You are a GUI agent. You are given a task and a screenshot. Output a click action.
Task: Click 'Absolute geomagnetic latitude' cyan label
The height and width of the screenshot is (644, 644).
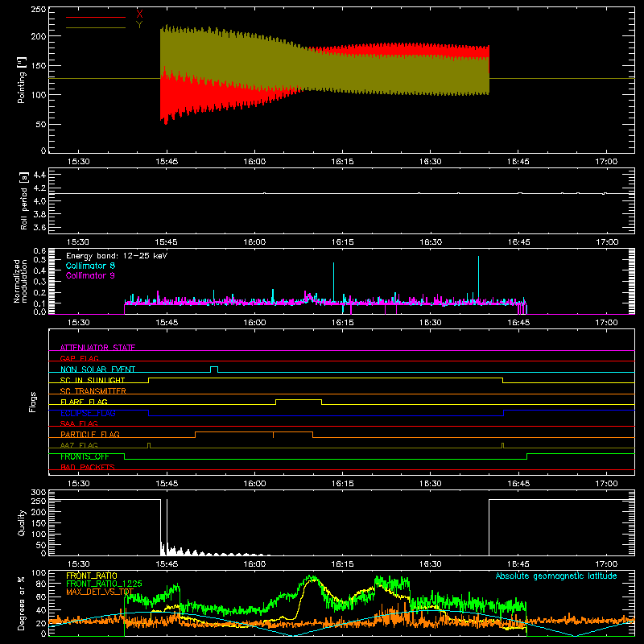tap(556, 576)
